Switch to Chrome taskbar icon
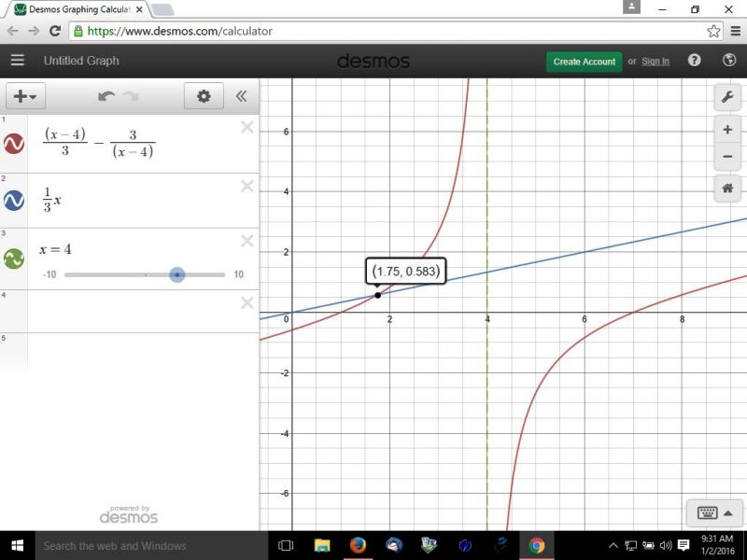 (536, 546)
